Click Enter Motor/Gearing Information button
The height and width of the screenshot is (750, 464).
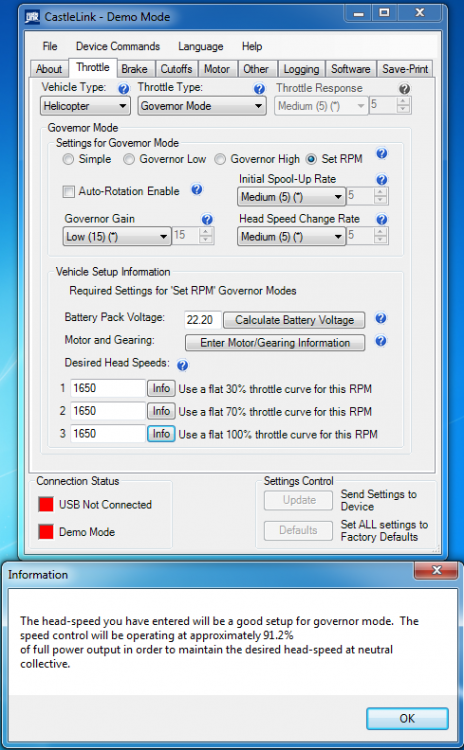[275, 343]
